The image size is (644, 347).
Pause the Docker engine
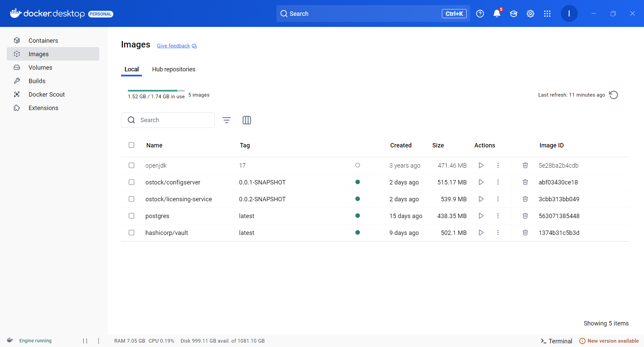[x=85, y=341]
